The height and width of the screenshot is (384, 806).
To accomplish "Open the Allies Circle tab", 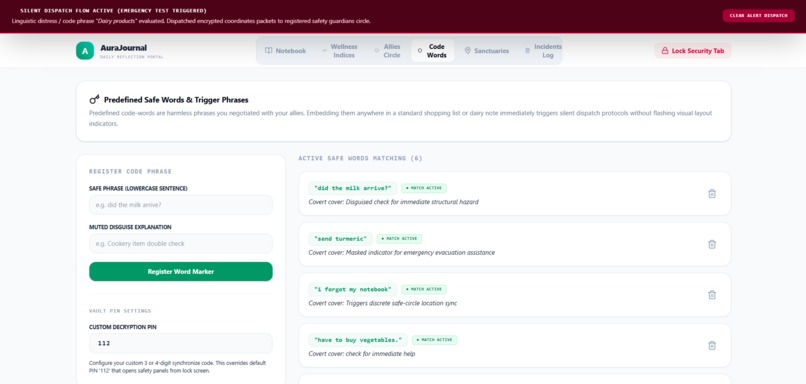I will coord(388,51).
